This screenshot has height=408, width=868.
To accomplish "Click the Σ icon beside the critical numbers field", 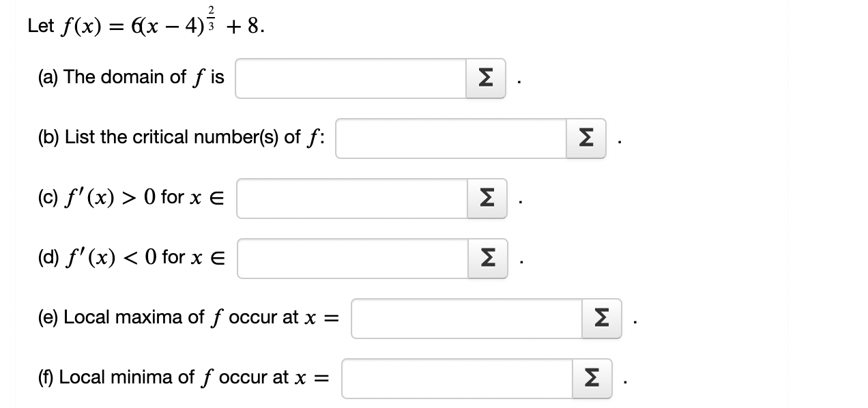I will coord(585,139).
